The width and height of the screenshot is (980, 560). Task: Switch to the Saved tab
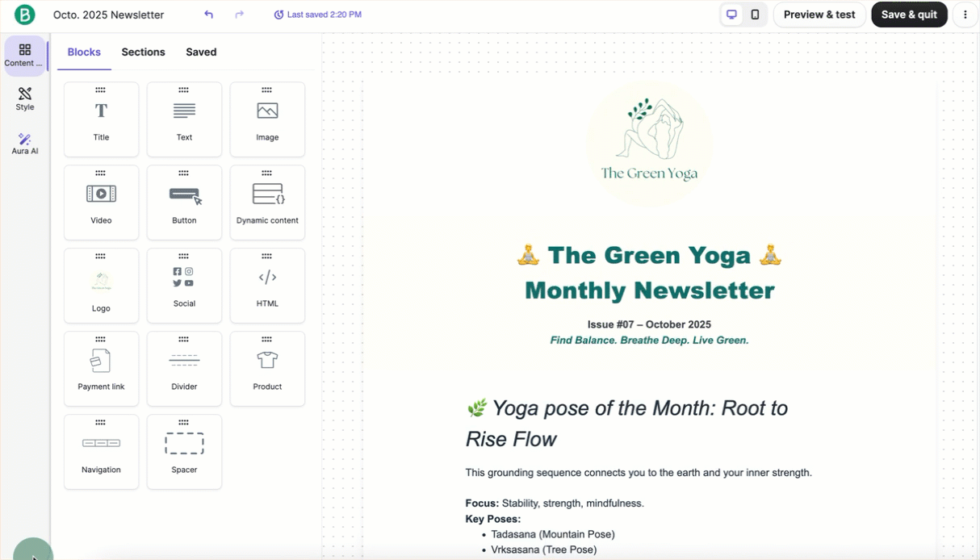point(201,52)
